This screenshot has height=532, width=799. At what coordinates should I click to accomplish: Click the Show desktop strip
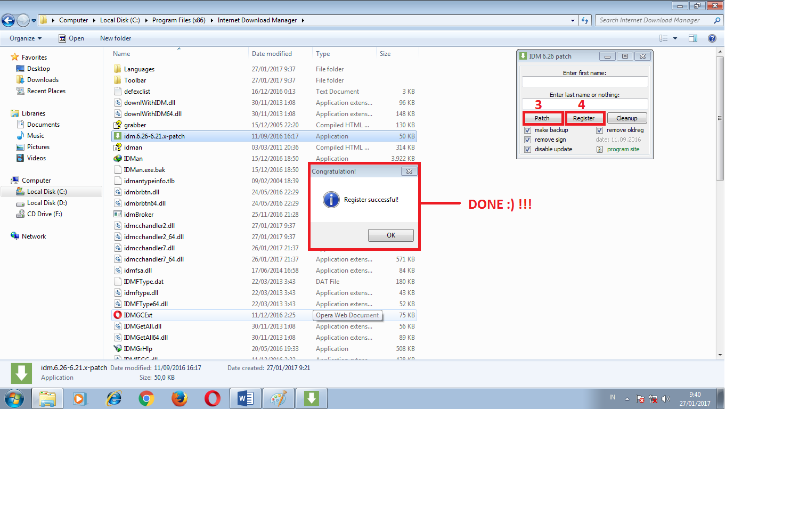pyautogui.click(x=720, y=398)
